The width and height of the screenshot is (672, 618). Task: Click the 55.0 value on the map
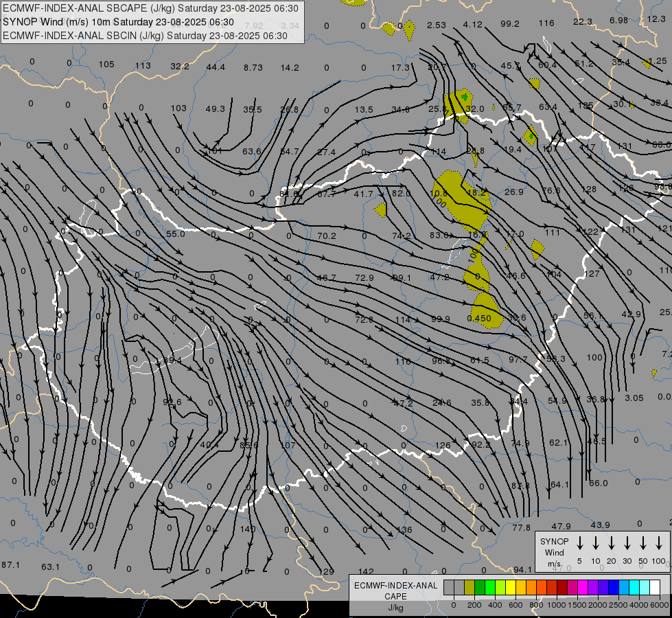(175, 233)
